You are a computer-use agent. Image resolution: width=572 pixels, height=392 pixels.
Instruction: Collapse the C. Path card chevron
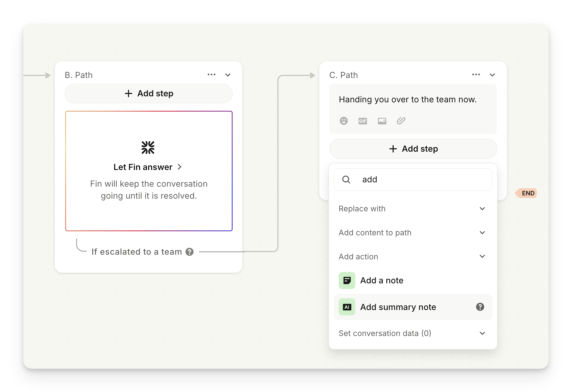492,75
